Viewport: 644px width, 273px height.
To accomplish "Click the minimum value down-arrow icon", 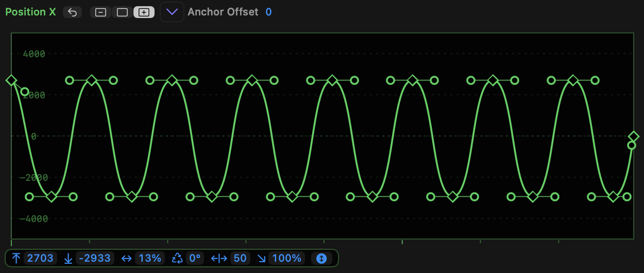I will pos(68,258).
